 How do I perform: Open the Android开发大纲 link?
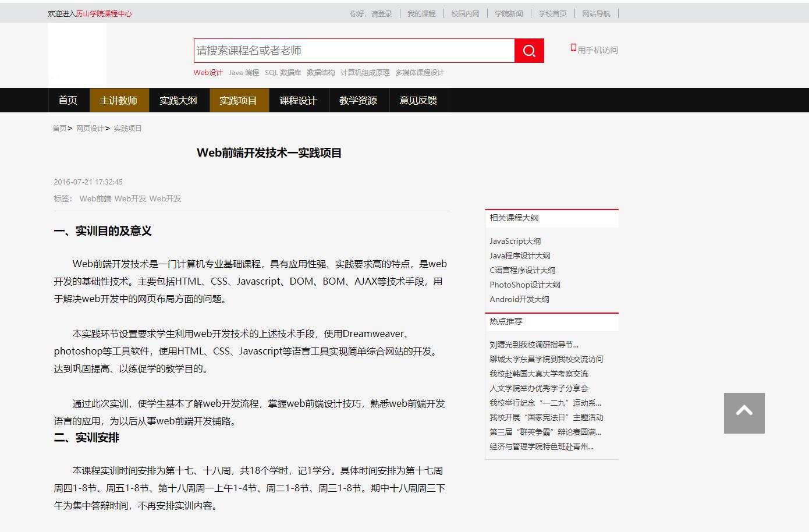519,299
